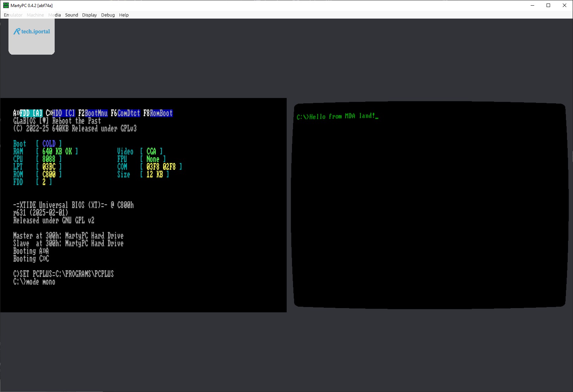Click the FPU value "None"
Viewport: 573px width, 392px height.
(153, 159)
